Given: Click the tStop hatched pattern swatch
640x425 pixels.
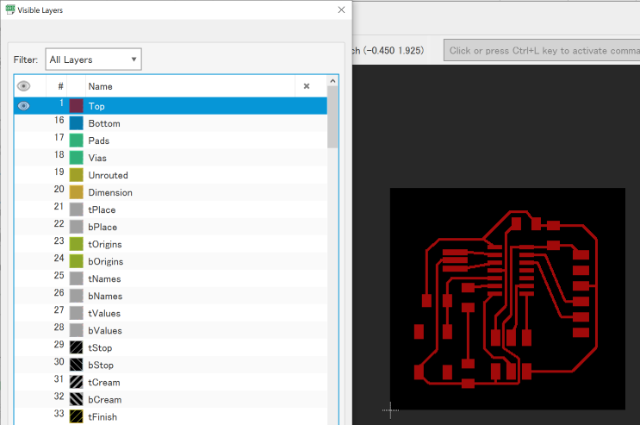Looking at the screenshot, I should point(76,348).
